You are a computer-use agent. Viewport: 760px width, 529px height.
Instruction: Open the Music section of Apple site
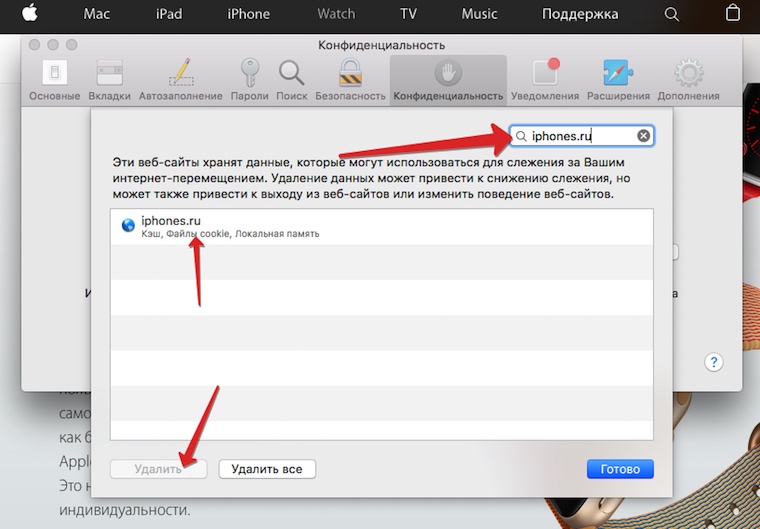click(479, 14)
